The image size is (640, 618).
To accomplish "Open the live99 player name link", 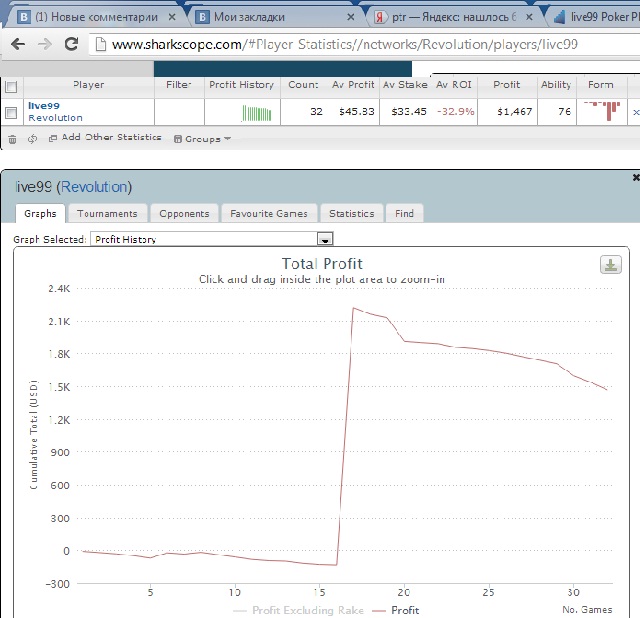I will [x=44, y=106].
